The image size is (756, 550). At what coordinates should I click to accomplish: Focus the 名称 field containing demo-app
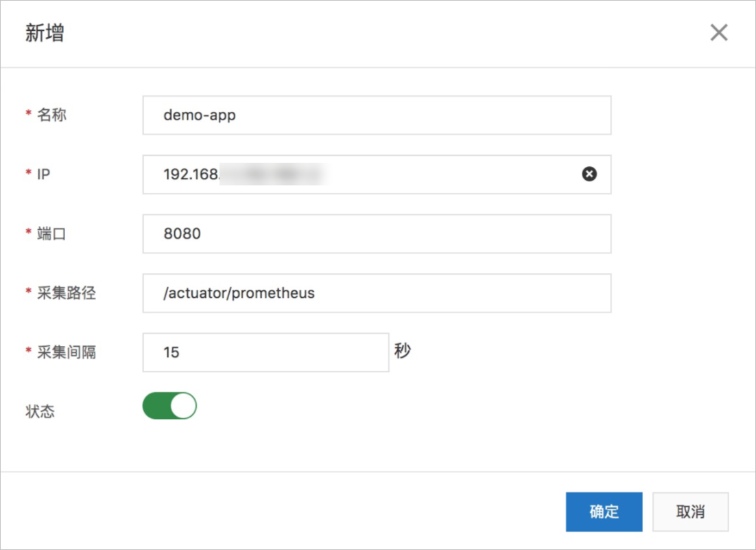pyautogui.click(x=377, y=115)
